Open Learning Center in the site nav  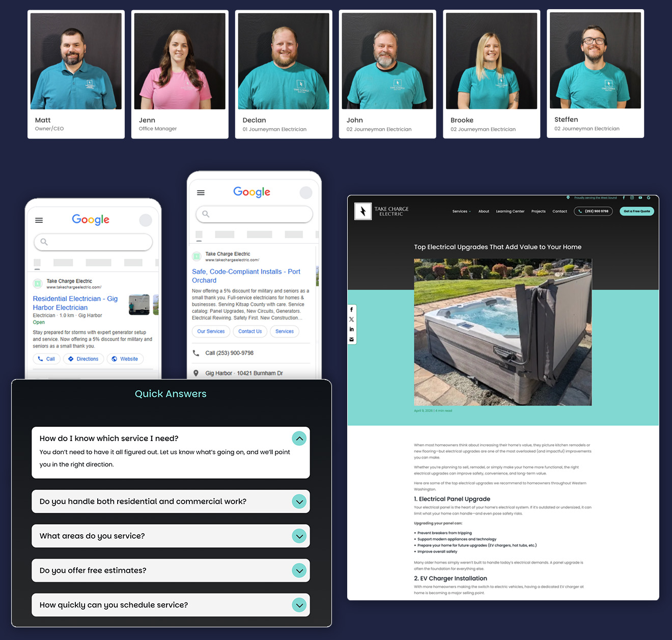click(510, 211)
